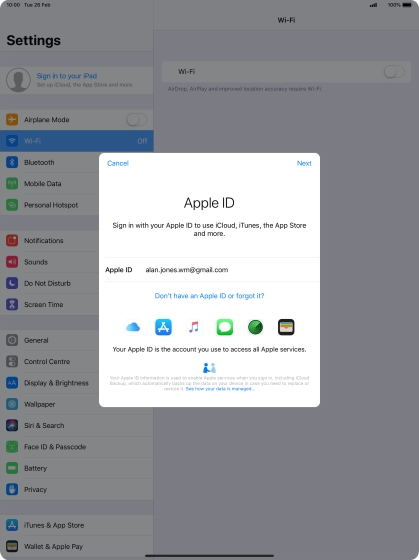Tap Sign in to your iPad
This screenshot has width=419, height=560.
67,76
